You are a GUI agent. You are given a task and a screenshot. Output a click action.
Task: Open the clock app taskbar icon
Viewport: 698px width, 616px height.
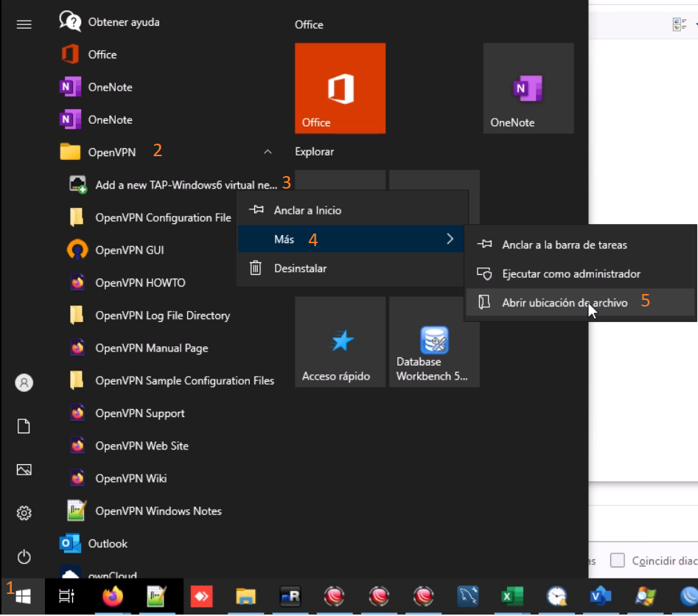(x=557, y=596)
